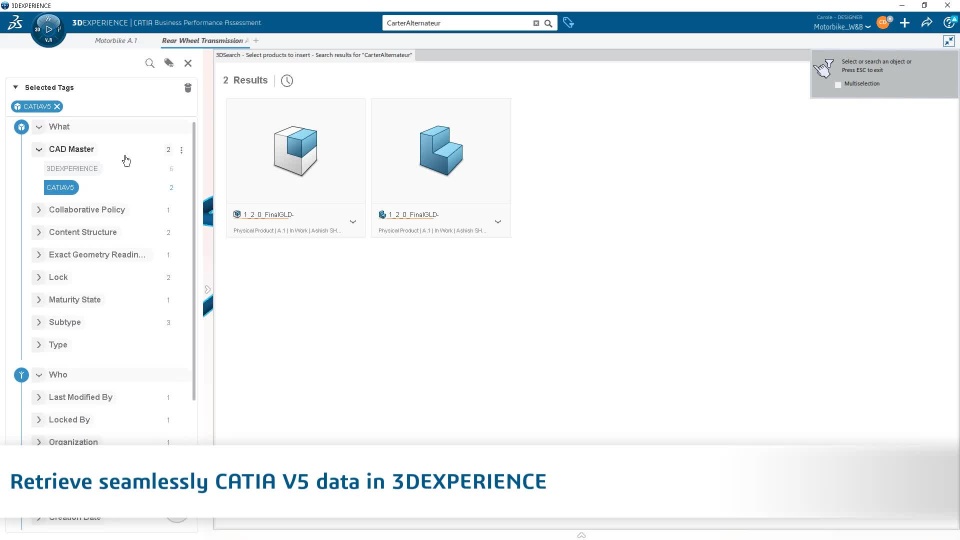
Task: Open the 3DS compass logo
Action: coord(15,23)
